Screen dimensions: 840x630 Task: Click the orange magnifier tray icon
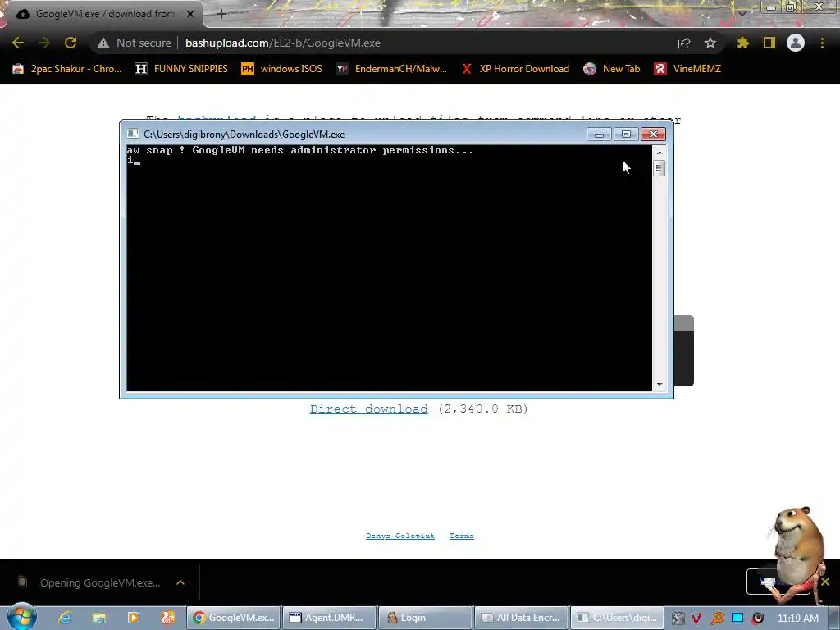(x=717, y=619)
